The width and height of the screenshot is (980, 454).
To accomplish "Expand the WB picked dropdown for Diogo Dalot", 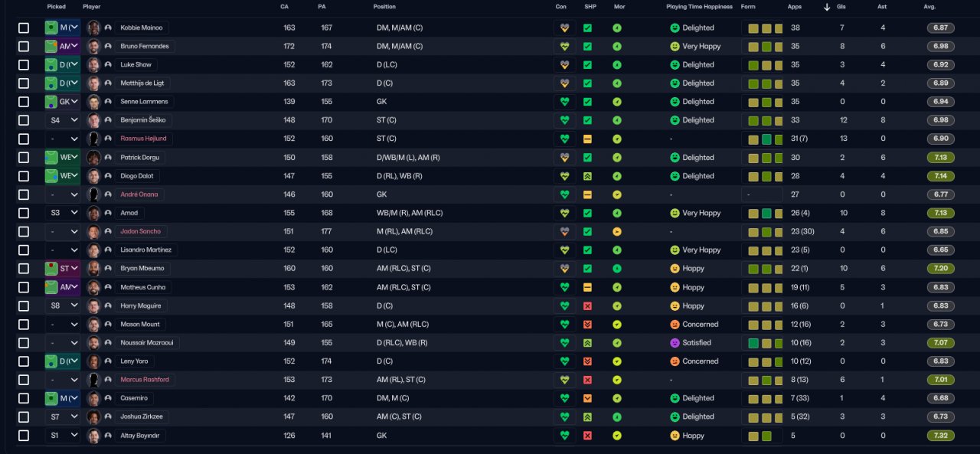I will 62,176.
